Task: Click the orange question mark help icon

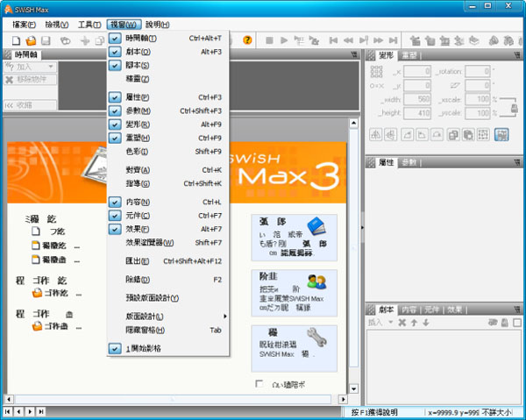Action: (247, 40)
